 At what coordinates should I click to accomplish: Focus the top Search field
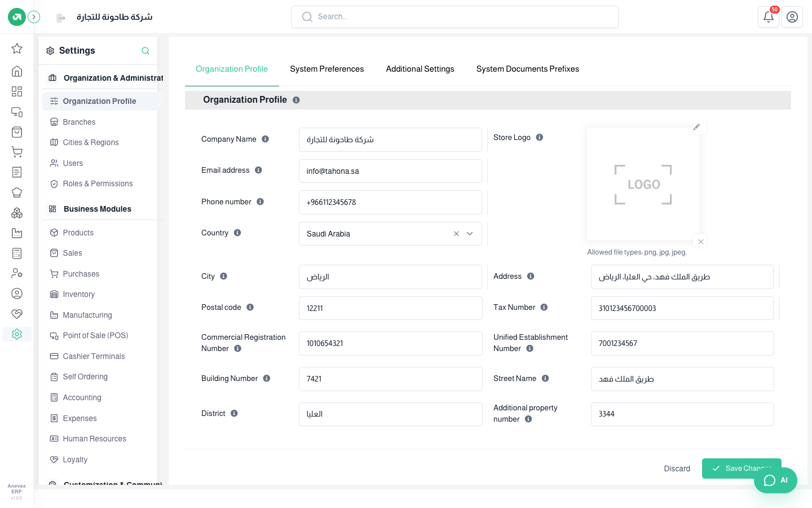point(455,17)
